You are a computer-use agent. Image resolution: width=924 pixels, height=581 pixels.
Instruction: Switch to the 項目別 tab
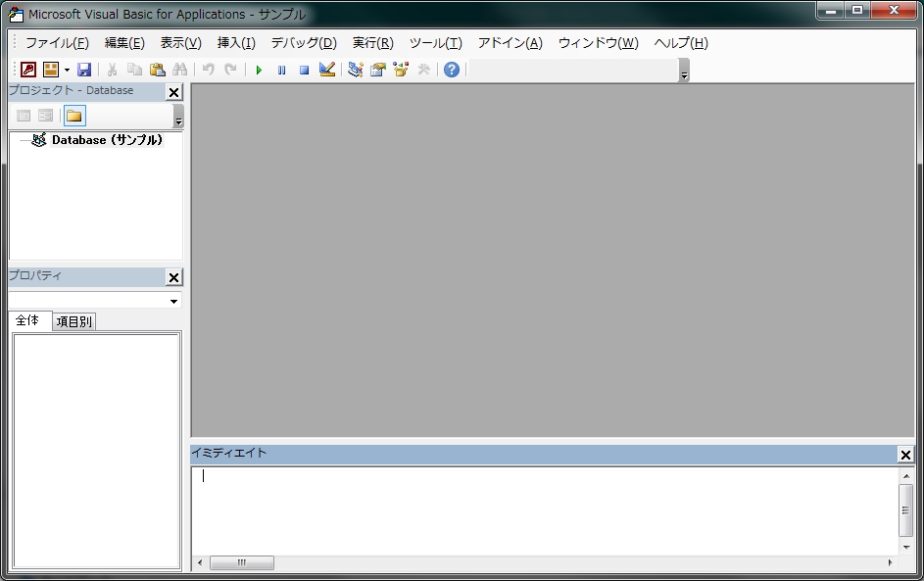(x=74, y=321)
